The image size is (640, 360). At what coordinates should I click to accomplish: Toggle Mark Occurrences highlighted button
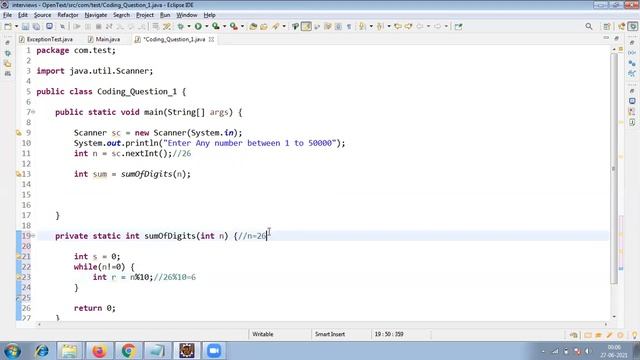(306, 27)
